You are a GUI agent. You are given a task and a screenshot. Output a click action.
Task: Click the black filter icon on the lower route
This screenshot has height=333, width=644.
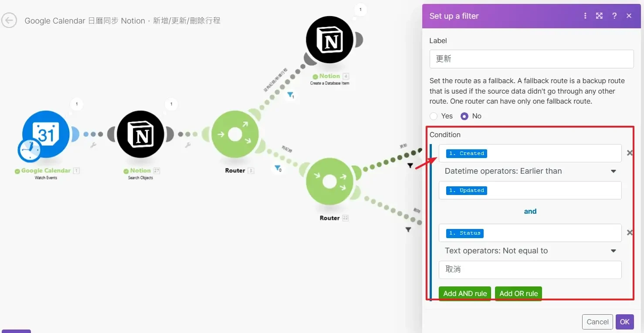point(408,229)
